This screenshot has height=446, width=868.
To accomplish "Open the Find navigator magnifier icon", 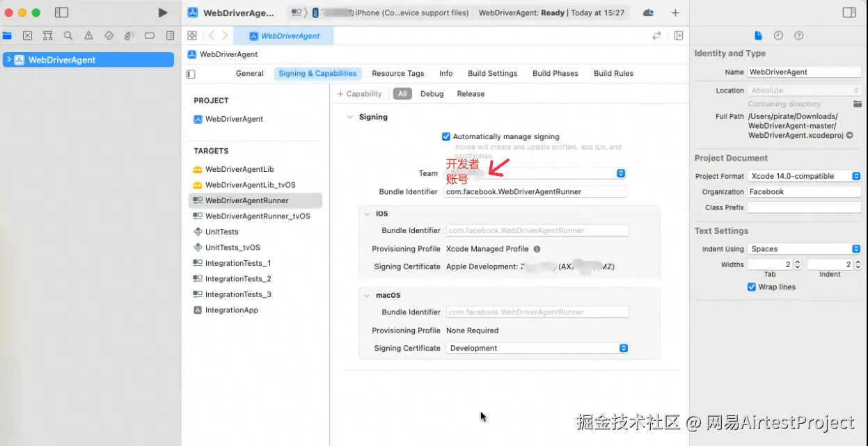I will 68,35.
